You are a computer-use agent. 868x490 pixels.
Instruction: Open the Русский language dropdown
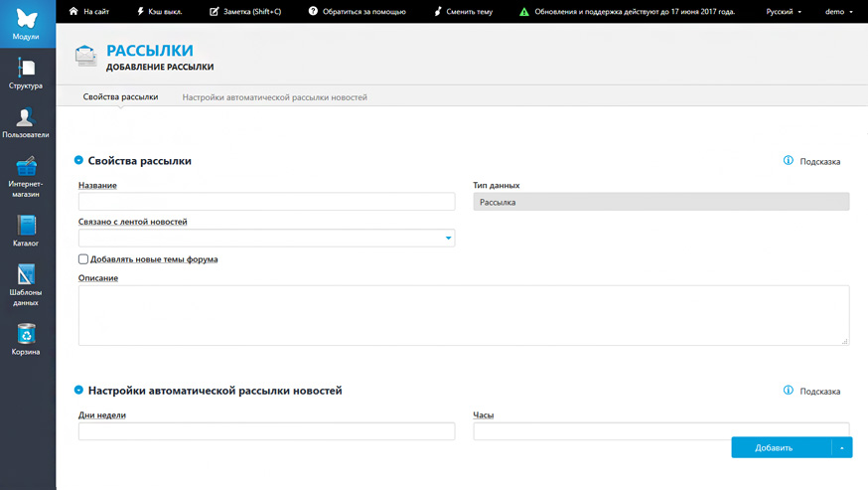(784, 11)
